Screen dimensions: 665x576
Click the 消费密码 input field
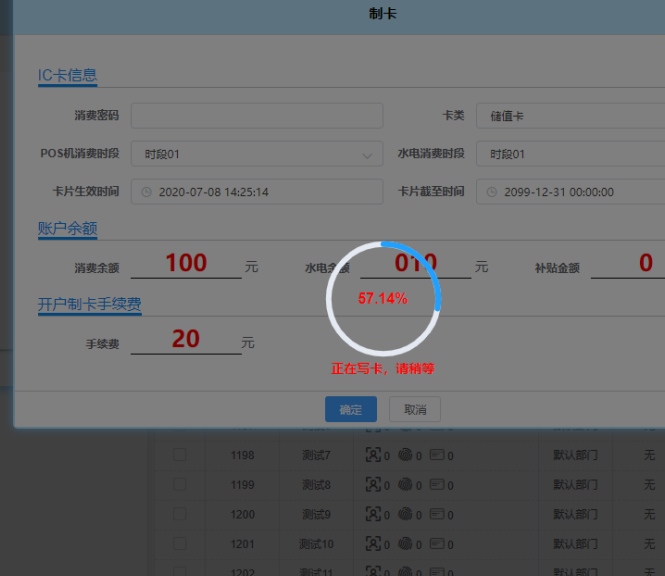pyautogui.click(x=256, y=116)
